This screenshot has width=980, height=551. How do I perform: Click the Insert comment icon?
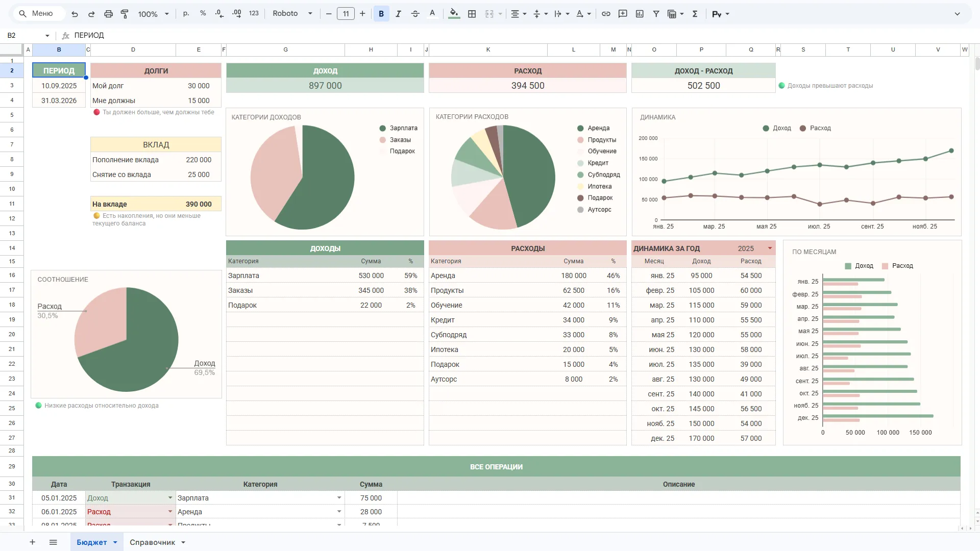623,14
